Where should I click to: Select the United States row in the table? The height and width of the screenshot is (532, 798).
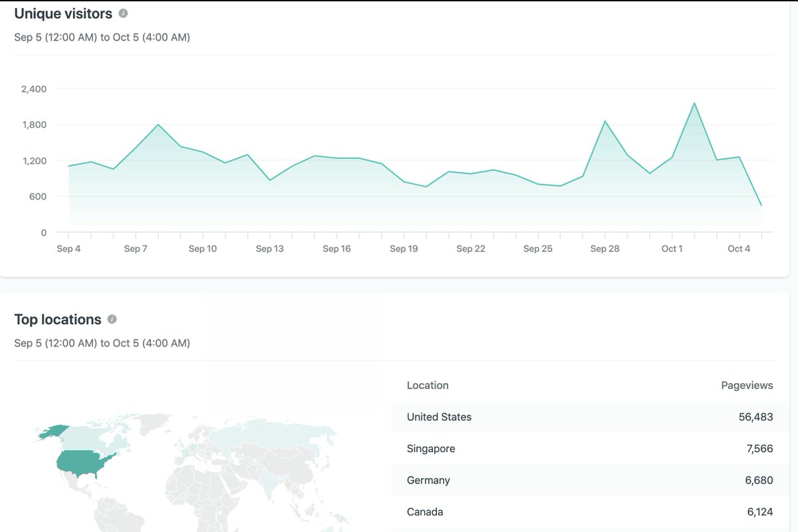pyautogui.click(x=439, y=417)
